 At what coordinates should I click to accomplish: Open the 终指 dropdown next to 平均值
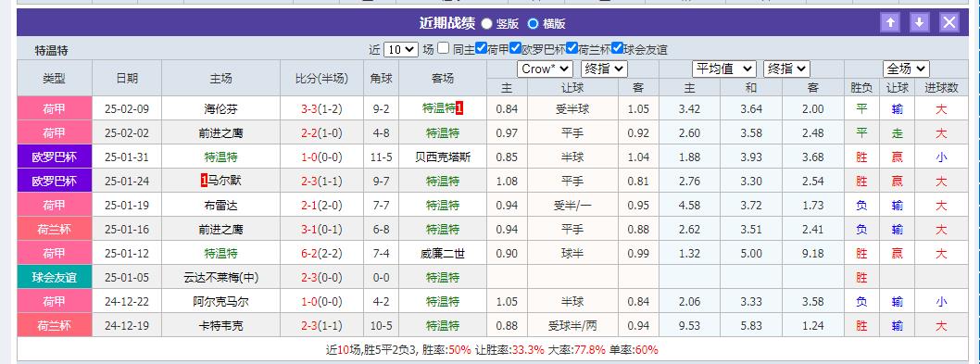[786, 69]
